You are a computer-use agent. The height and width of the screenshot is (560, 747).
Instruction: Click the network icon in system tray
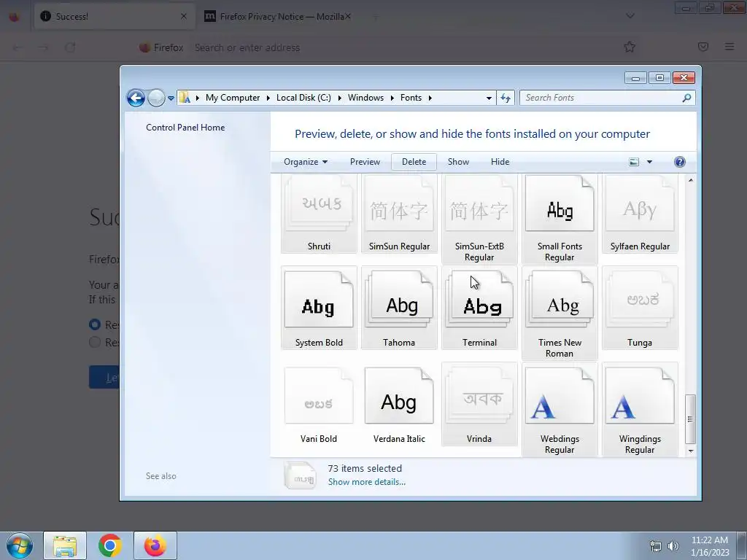click(656, 546)
